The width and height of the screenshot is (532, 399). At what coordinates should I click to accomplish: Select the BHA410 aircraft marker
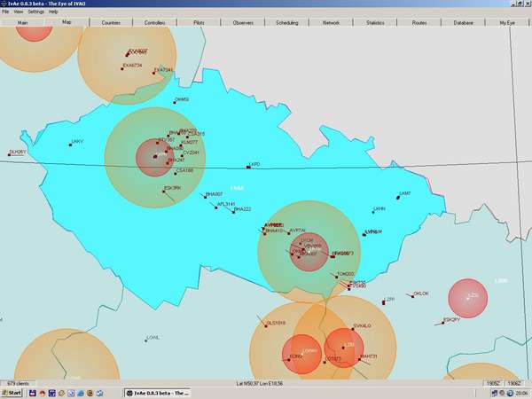[264, 233]
